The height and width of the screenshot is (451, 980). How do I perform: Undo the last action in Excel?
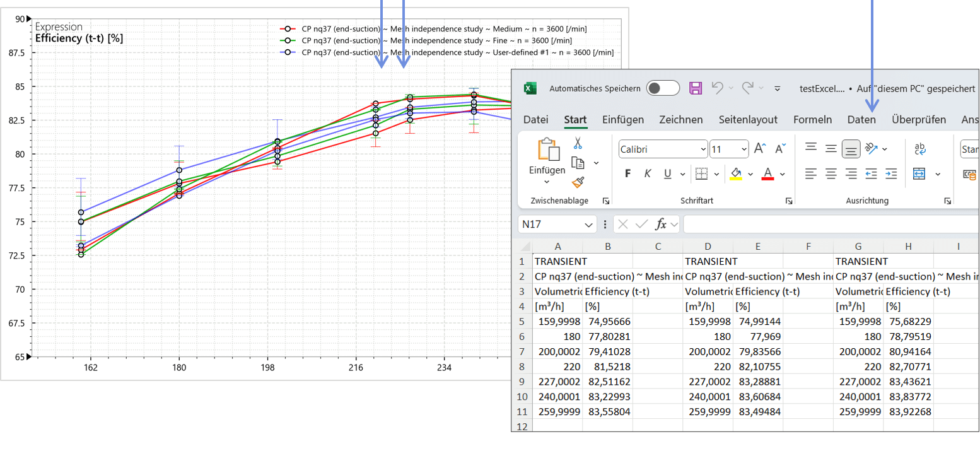coord(717,88)
